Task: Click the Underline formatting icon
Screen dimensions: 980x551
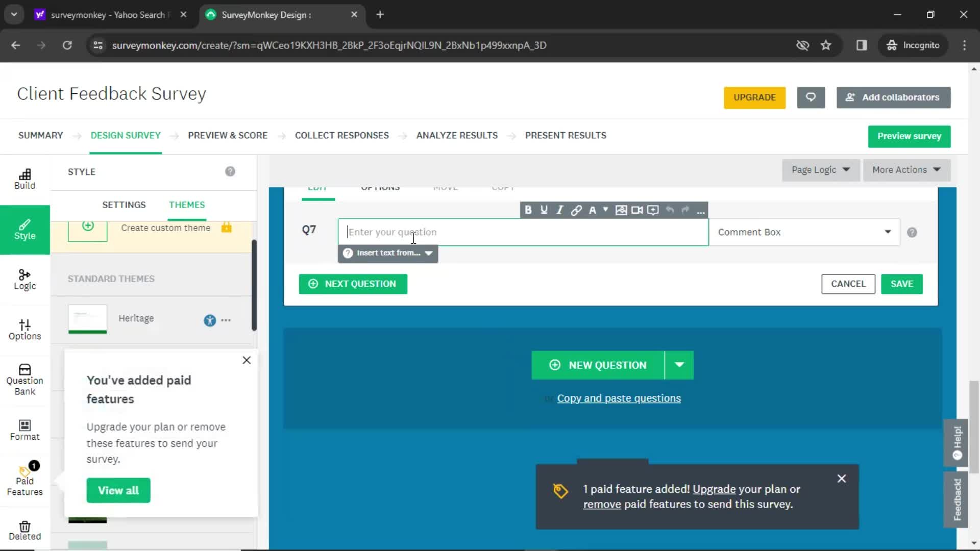Action: pyautogui.click(x=544, y=210)
